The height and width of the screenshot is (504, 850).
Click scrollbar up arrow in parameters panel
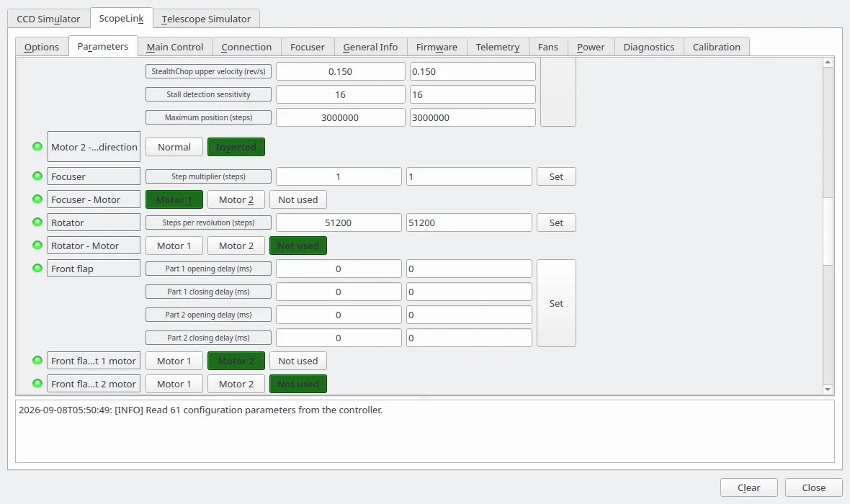coord(828,63)
